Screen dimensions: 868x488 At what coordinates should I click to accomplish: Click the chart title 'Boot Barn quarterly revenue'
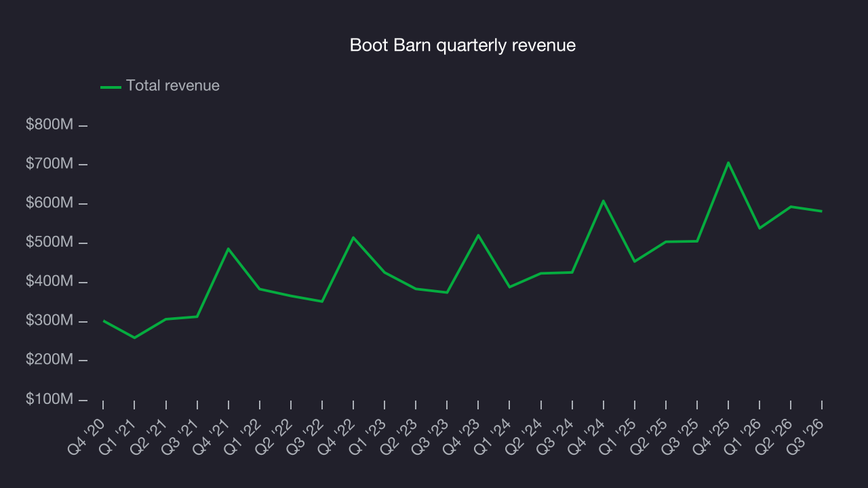[462, 45]
